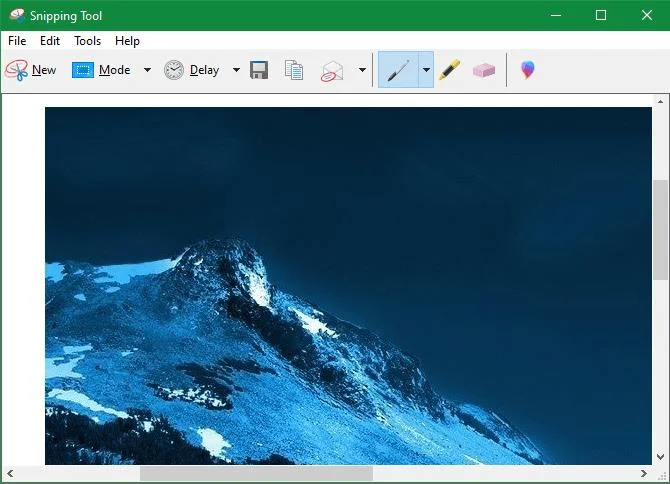Click the scroll left arrow
The image size is (670, 484).
tap(10, 473)
